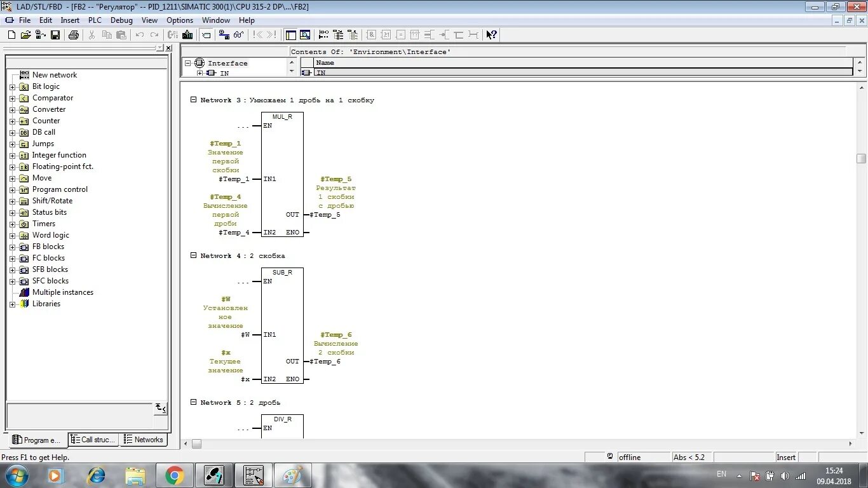
Task: Click the New file toolbar icon
Action: (x=11, y=35)
